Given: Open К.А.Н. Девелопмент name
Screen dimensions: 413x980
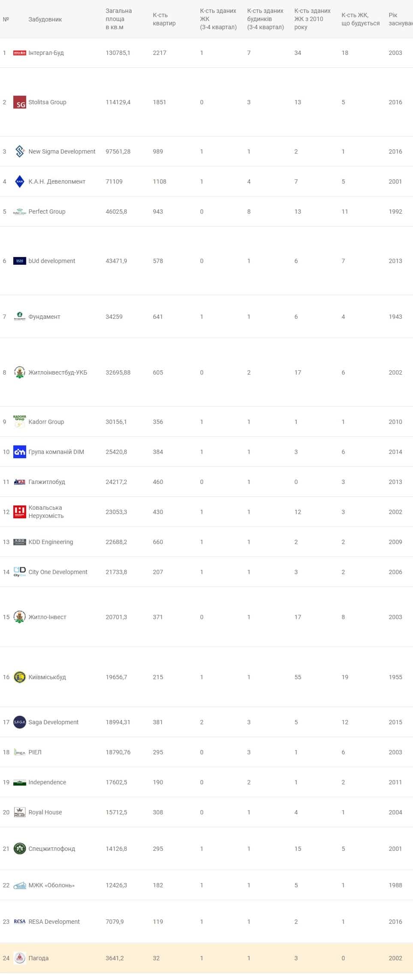Looking at the screenshot, I should [57, 181].
